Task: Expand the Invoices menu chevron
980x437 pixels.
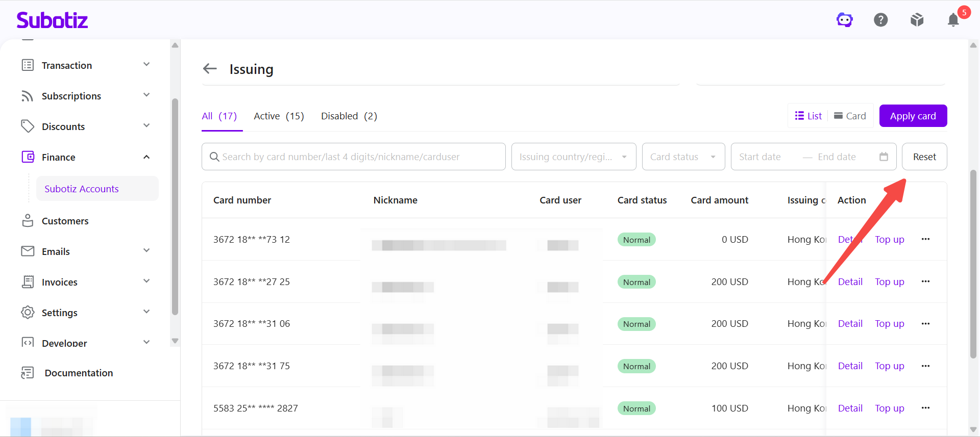Action: click(146, 281)
